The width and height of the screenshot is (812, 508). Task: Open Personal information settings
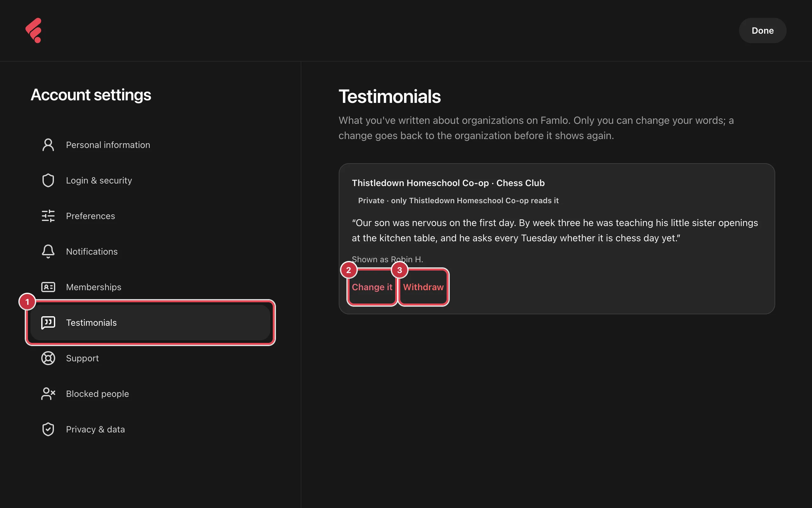pyautogui.click(x=150, y=145)
